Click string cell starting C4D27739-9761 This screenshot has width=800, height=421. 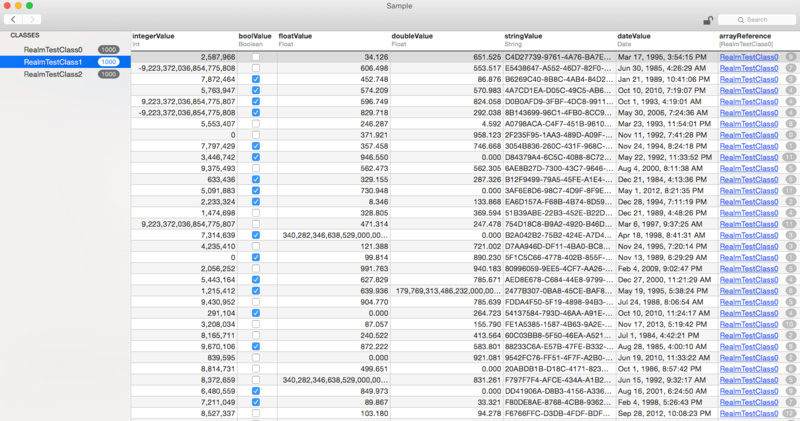(559, 57)
